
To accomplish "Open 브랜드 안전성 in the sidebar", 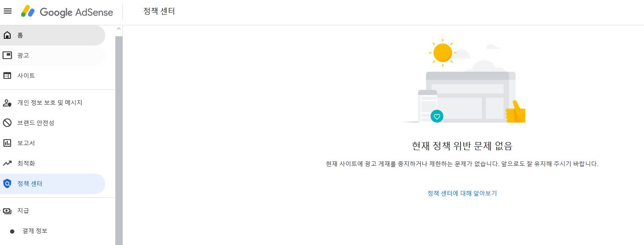I will tap(53, 123).
